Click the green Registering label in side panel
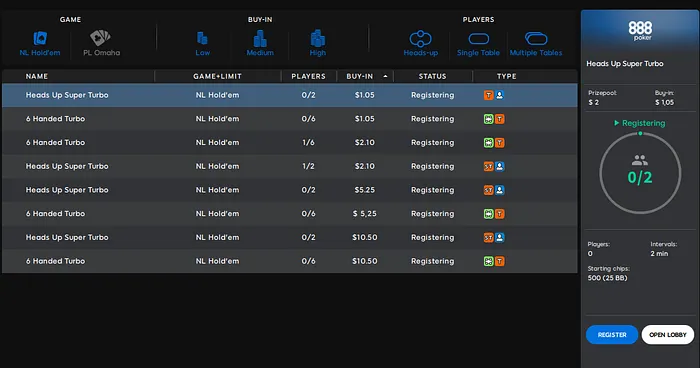700x368 pixels. point(643,123)
